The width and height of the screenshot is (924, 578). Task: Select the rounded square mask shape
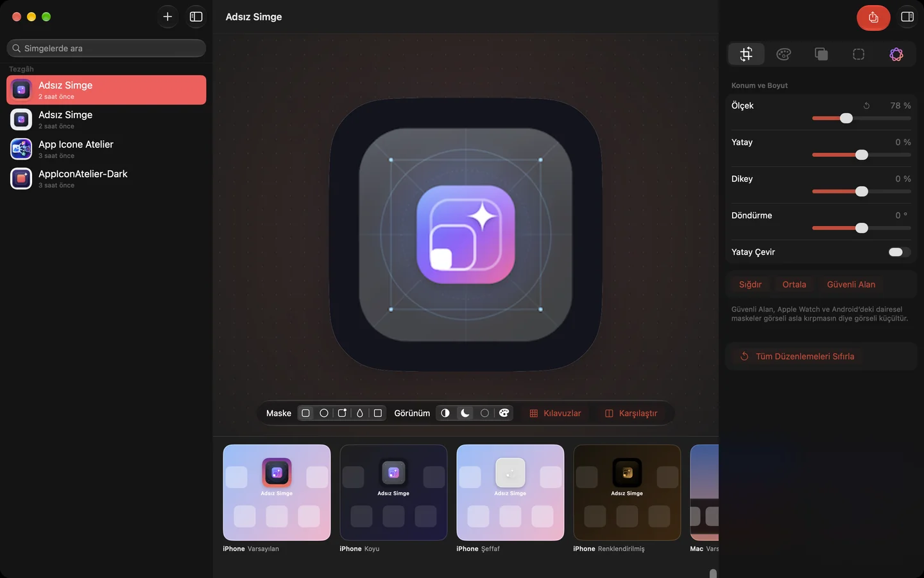(306, 413)
